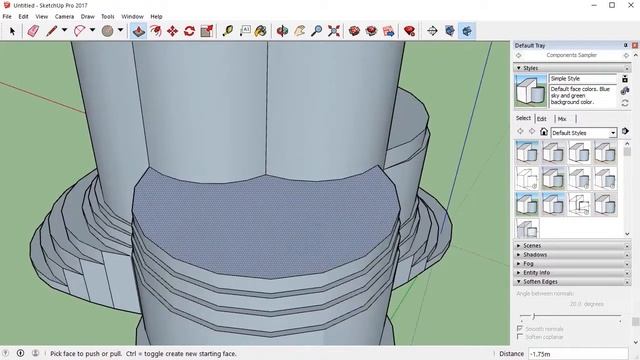640x360 pixels.
Task: Open the Edit menu
Action: 23,17
